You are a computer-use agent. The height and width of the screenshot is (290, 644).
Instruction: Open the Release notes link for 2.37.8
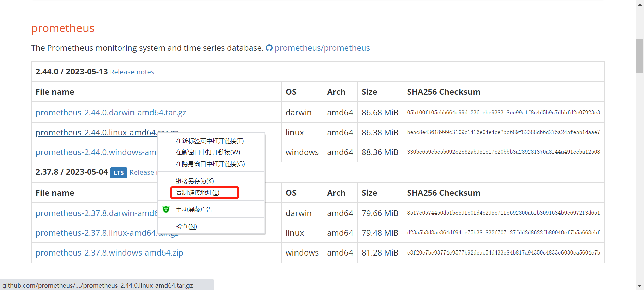point(143,172)
